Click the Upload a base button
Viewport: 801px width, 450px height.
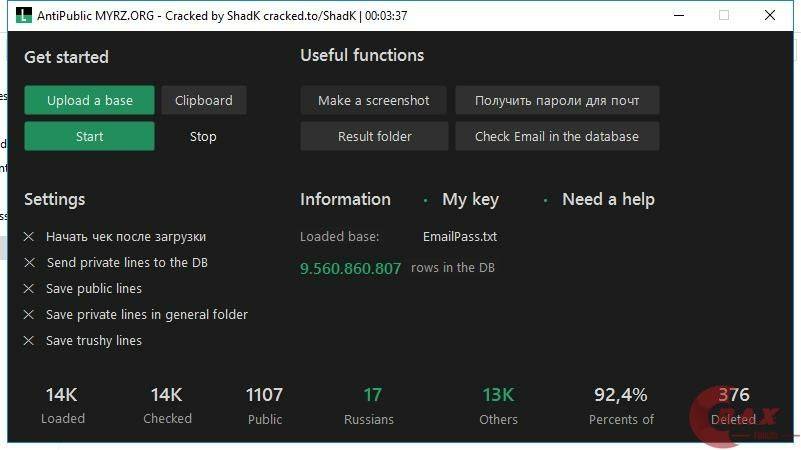pos(89,100)
